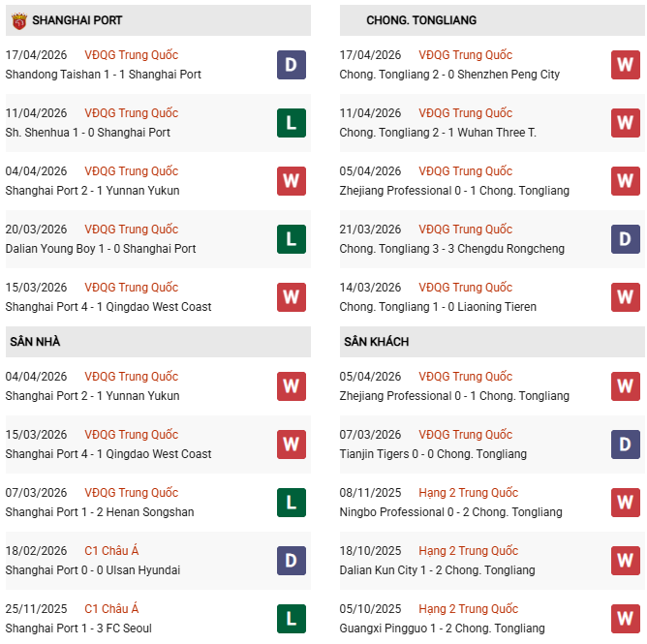This screenshot has width=647, height=644.
Task: Click the D badge for Chengdu Rongcheng match
Action: coord(626,239)
